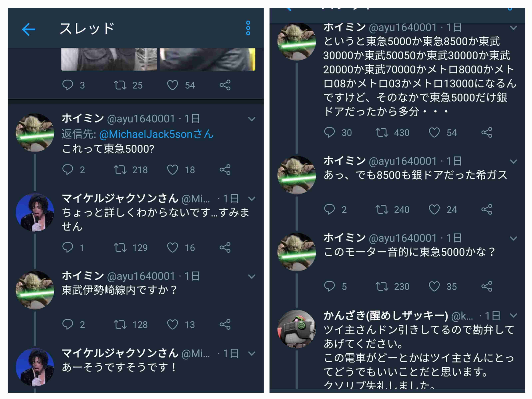The image size is (532, 399).
Task: Click the reply icon with 5 replies
Action: pos(329,286)
